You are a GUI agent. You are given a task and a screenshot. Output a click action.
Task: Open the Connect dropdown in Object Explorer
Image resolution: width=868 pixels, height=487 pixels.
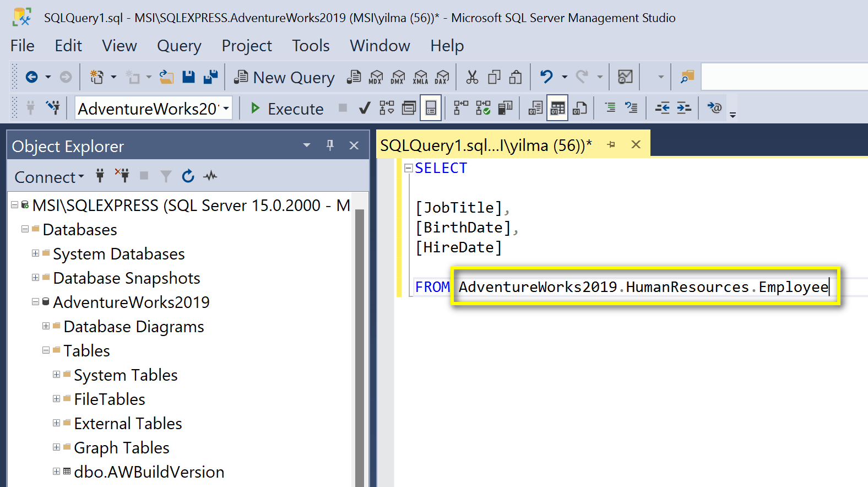coord(50,177)
